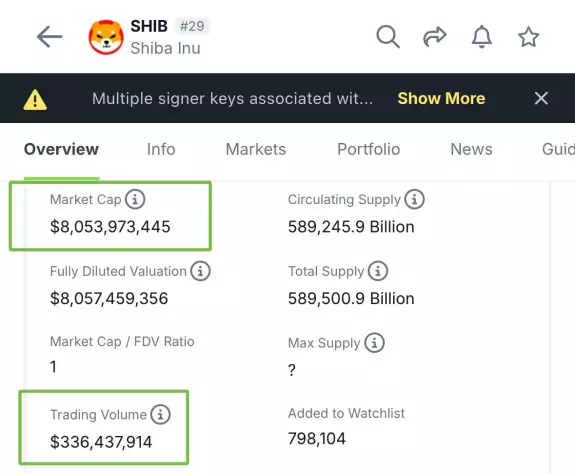
Task: Select valuation value $8,057,459,356
Action: (109, 298)
